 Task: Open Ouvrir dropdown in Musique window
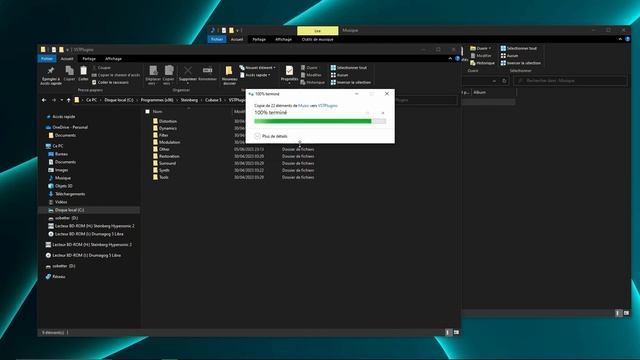481,48
